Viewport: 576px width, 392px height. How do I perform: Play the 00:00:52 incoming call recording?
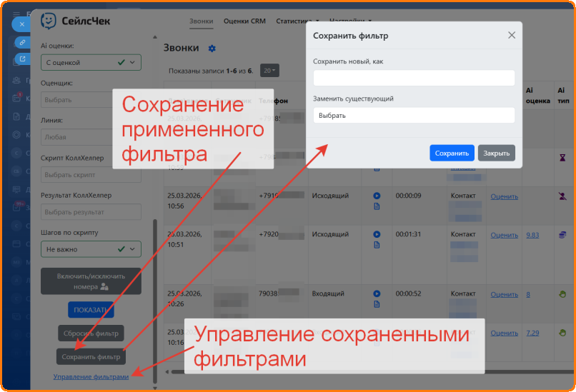tap(377, 294)
